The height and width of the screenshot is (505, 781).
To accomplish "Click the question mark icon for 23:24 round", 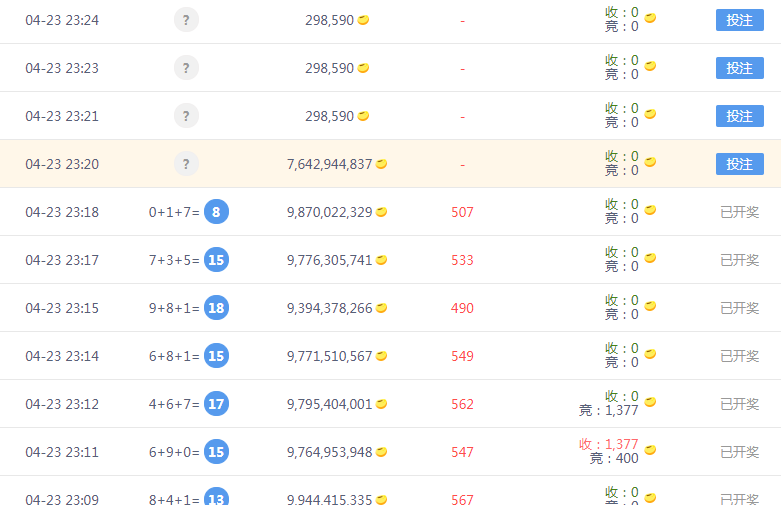I will 186,20.
